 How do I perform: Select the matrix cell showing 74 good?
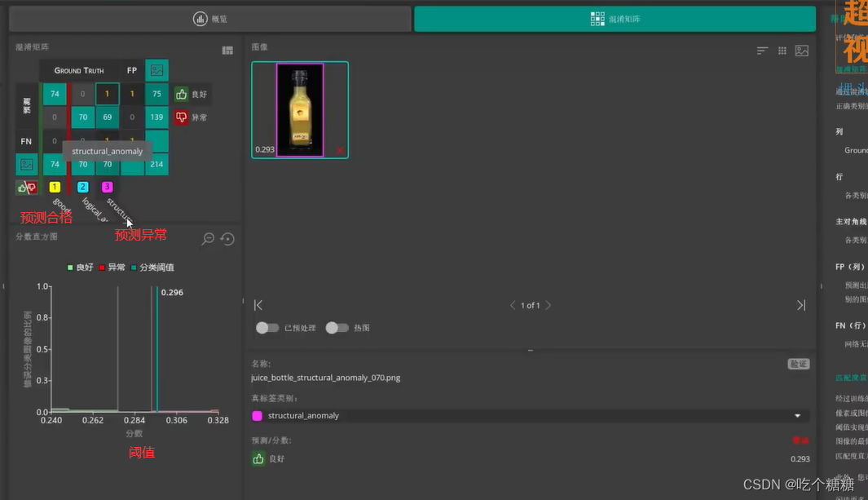click(55, 94)
